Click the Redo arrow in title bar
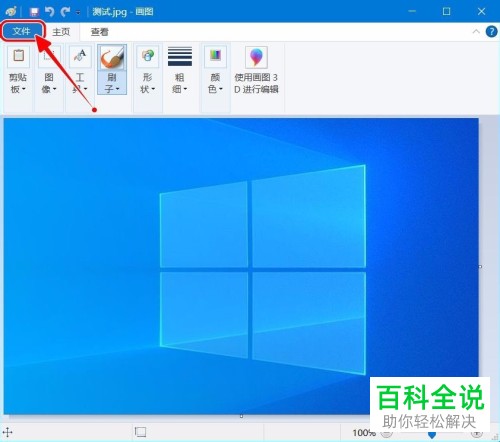Viewport: 500px width, 442px height. tap(65, 12)
